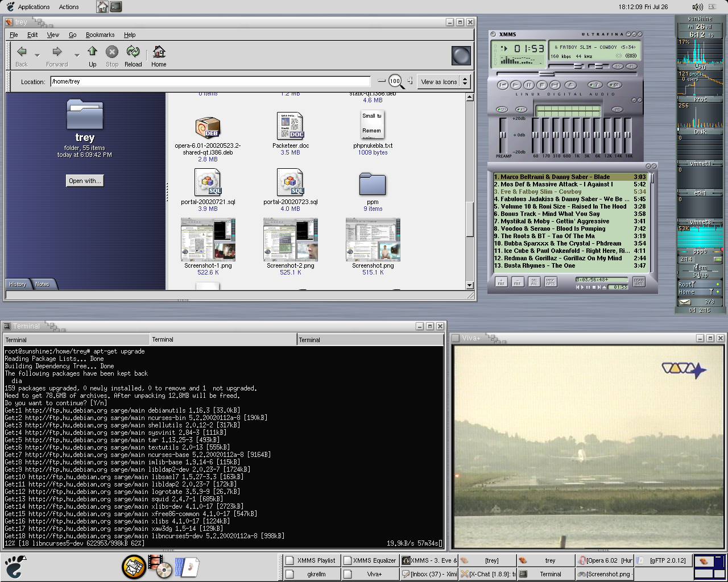Click the Location field /home/trey
This screenshot has height=582, width=728.
(x=210, y=81)
